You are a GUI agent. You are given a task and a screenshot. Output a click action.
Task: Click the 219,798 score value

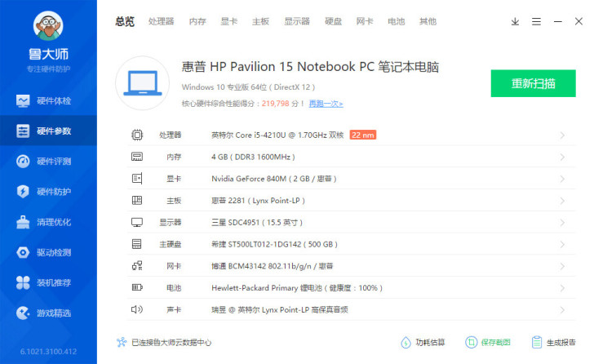(275, 104)
